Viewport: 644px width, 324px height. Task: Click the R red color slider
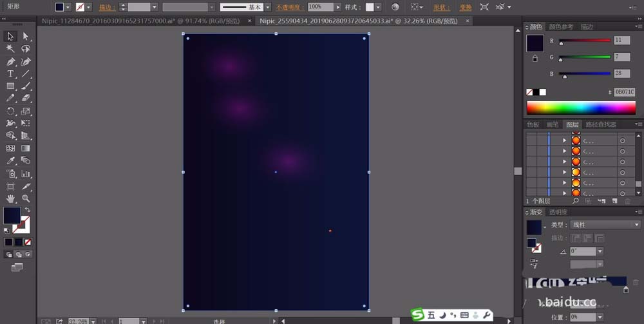pos(585,40)
